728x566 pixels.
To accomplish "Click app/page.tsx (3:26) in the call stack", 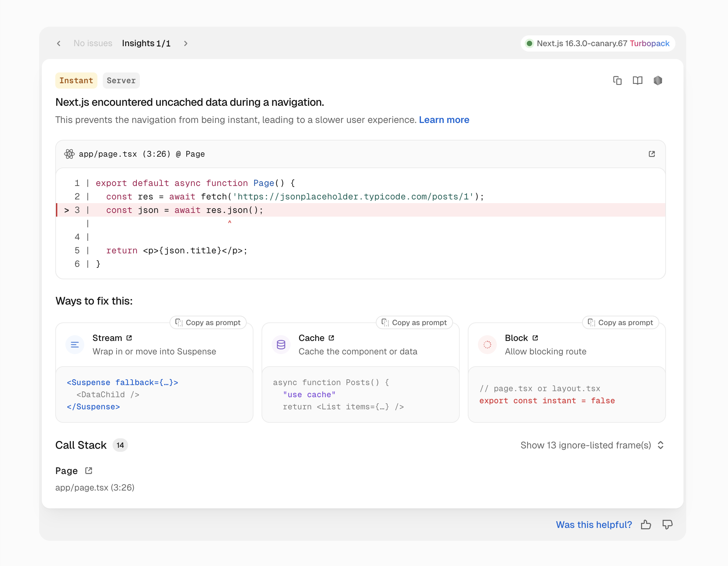I will pyautogui.click(x=95, y=488).
